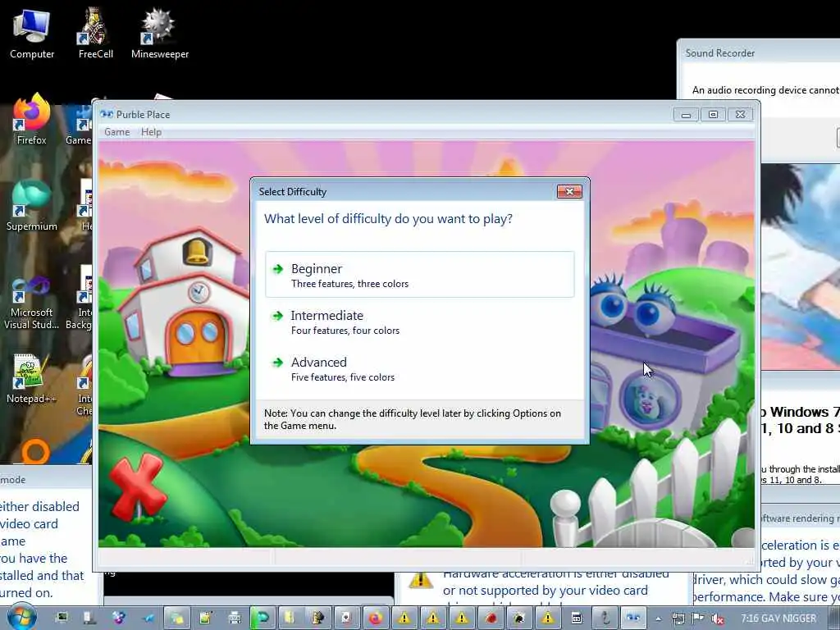Choose the Beginner difficulty option
The width and height of the screenshot is (840, 630).
[x=419, y=274]
